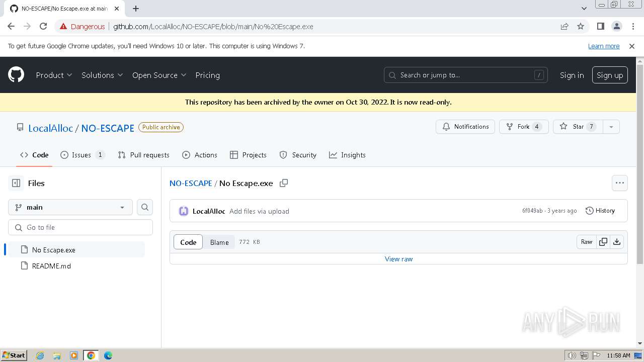644x362 pixels.
Task: Open the Projects tab
Action: point(248,155)
